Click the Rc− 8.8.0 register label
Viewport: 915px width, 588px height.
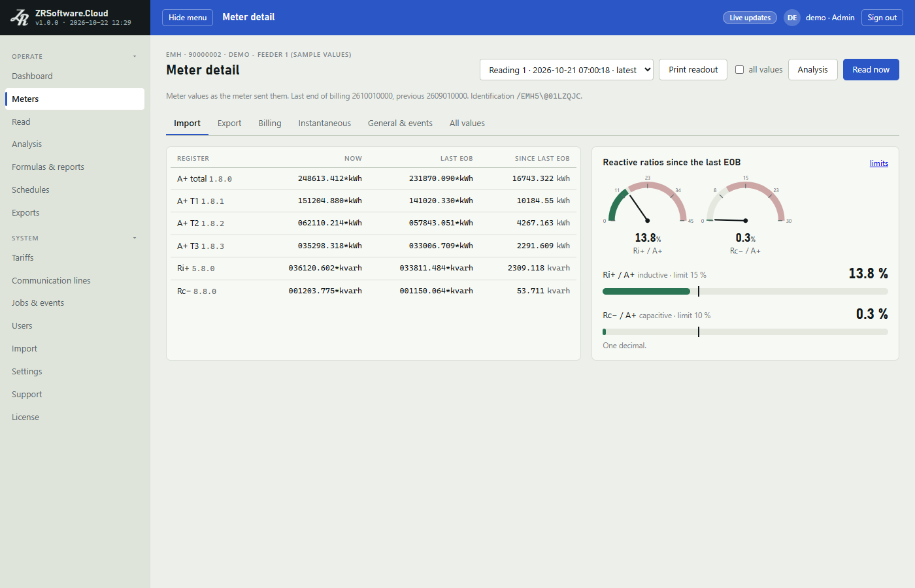[197, 291]
